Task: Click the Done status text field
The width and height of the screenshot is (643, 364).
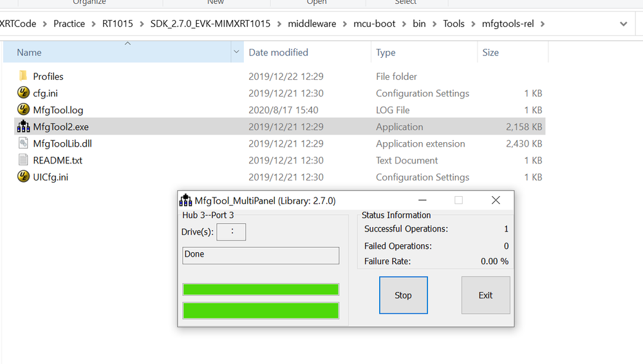Action: (x=261, y=255)
